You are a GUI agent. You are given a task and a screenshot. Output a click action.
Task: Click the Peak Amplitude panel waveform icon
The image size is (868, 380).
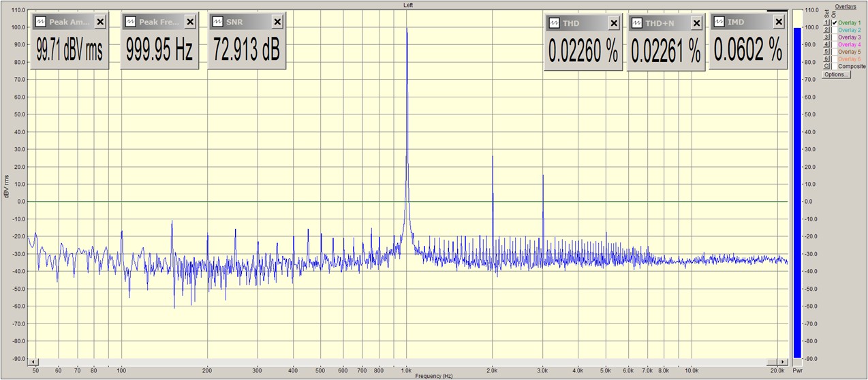(42, 22)
